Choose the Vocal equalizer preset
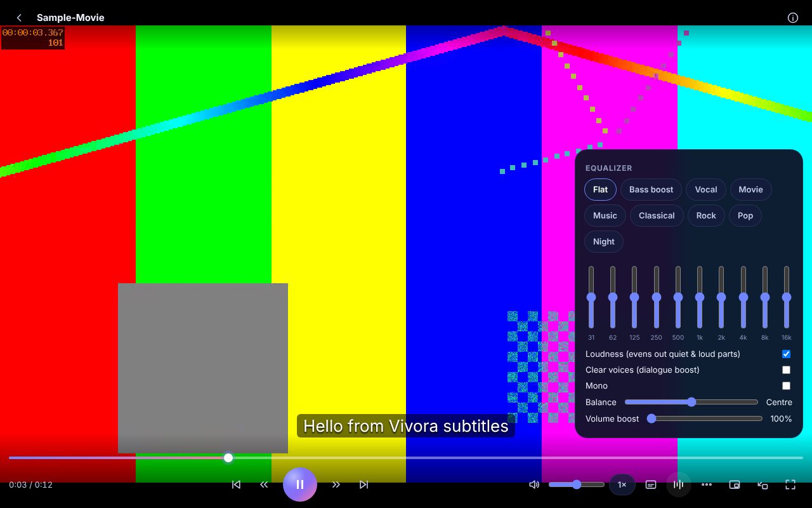This screenshot has width=812, height=508. pyautogui.click(x=706, y=189)
